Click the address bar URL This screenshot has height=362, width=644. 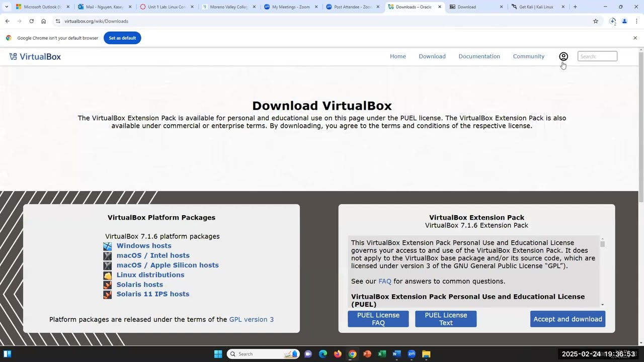(x=96, y=21)
